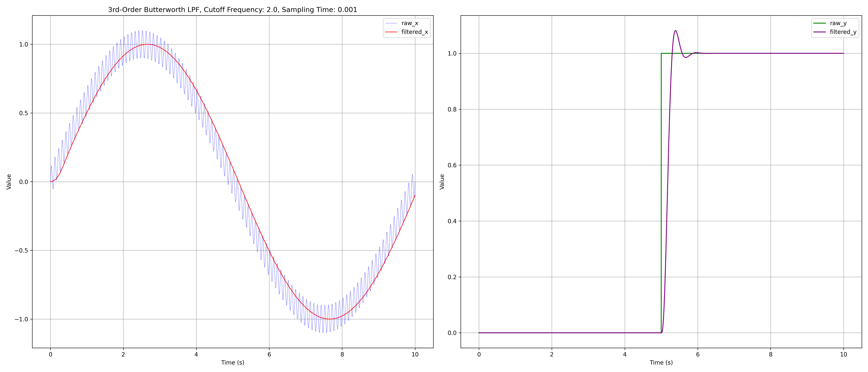The image size is (868, 372).
Task: Click the red line sample beside filtered_x
Action: (x=391, y=32)
